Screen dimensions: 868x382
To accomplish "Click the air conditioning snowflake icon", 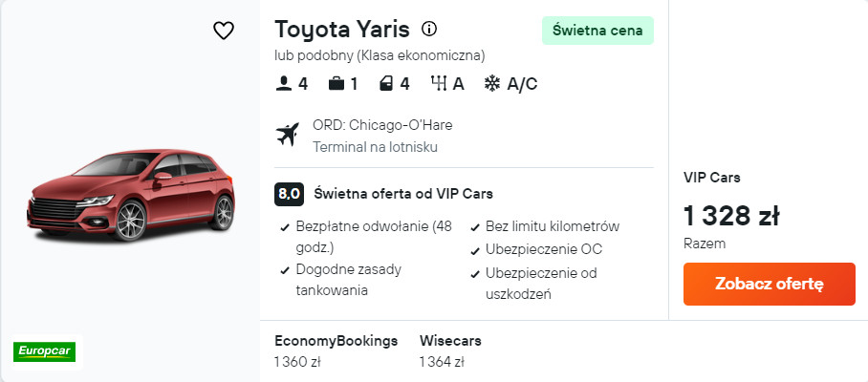I will (x=491, y=84).
